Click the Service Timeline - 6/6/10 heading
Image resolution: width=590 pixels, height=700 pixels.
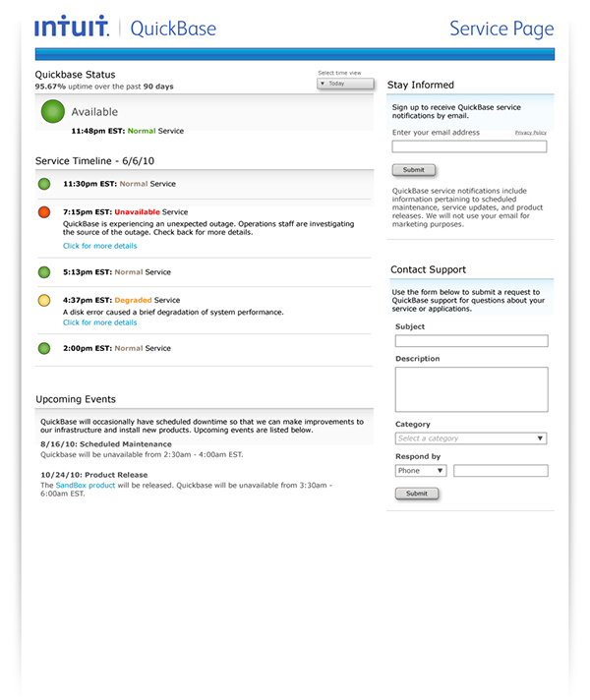click(94, 161)
